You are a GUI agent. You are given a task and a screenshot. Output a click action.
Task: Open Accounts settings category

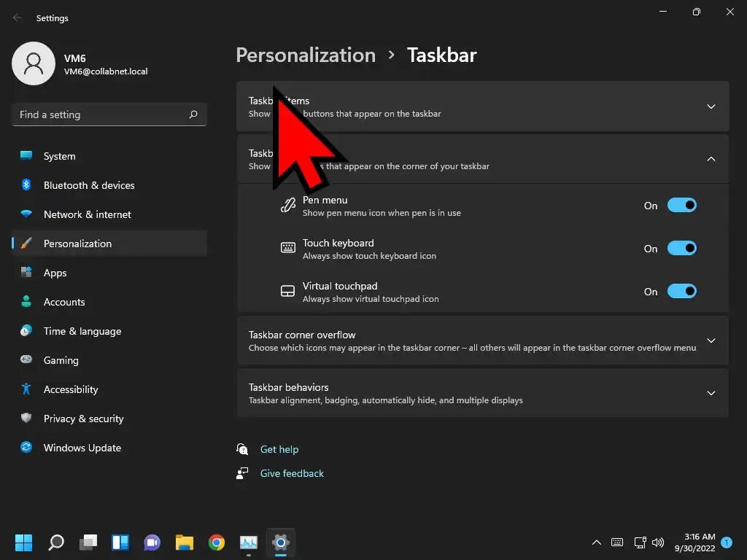pyautogui.click(x=109, y=302)
